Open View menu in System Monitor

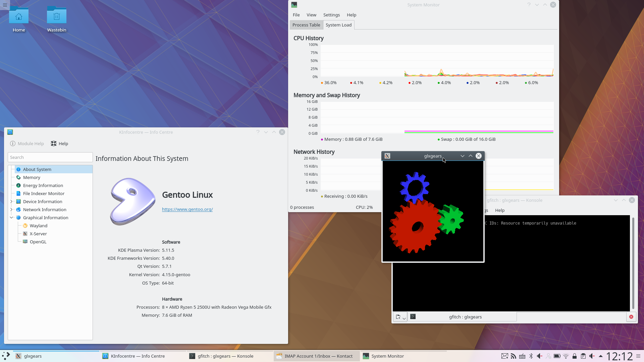311,15
